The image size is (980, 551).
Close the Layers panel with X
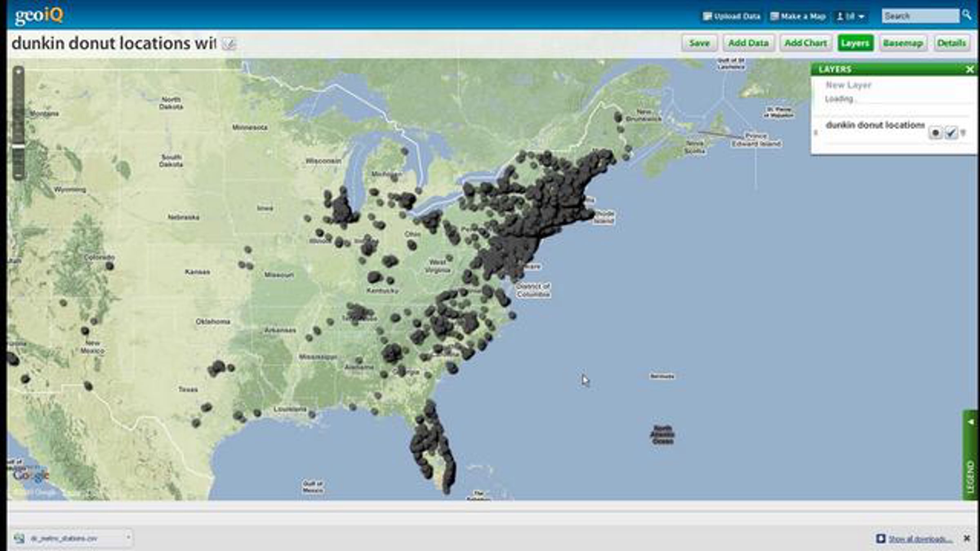tap(969, 70)
